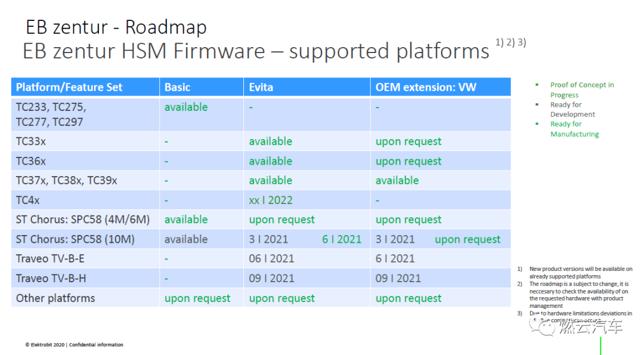Viewport: 644px width, 355px height.
Task: Click 'upon request' in SPC58 (10M) row
Action: tap(467, 240)
